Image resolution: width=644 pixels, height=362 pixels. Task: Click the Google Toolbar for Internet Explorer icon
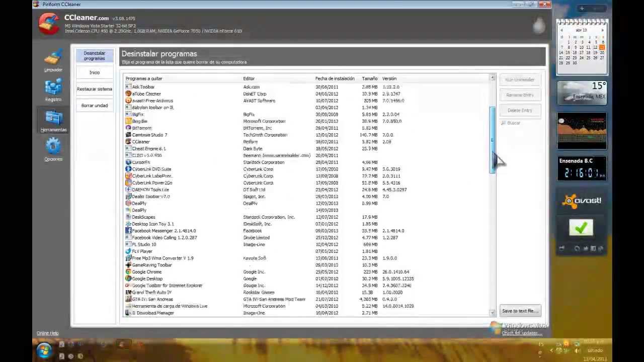pos(128,286)
